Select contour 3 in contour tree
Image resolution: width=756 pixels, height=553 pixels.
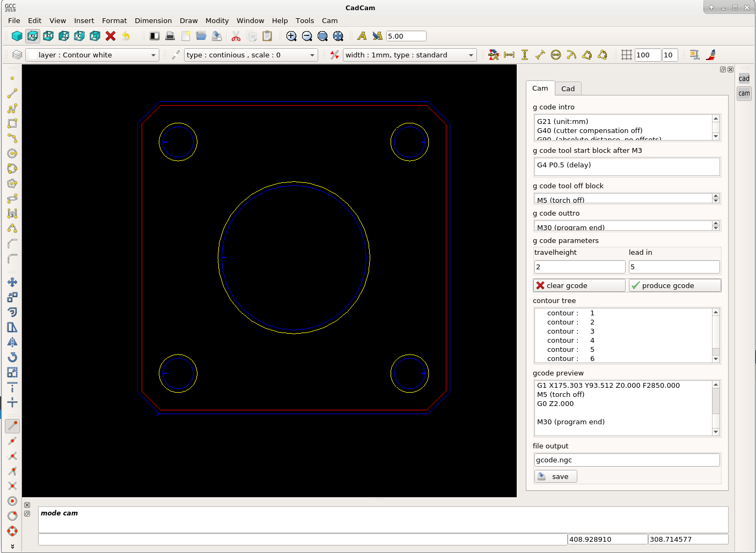click(x=571, y=331)
